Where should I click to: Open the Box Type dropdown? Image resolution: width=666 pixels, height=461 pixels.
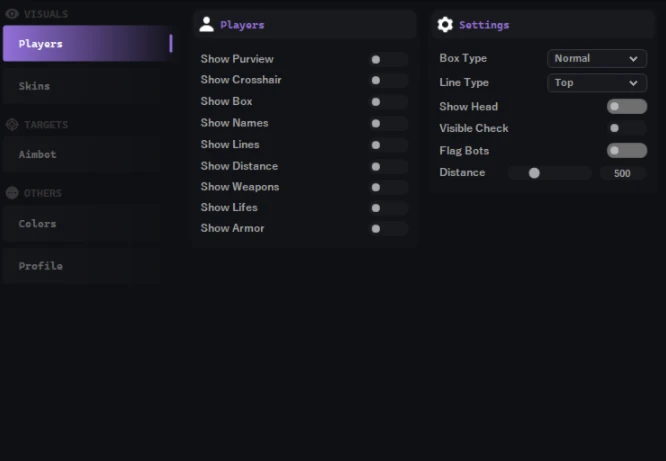pos(597,58)
